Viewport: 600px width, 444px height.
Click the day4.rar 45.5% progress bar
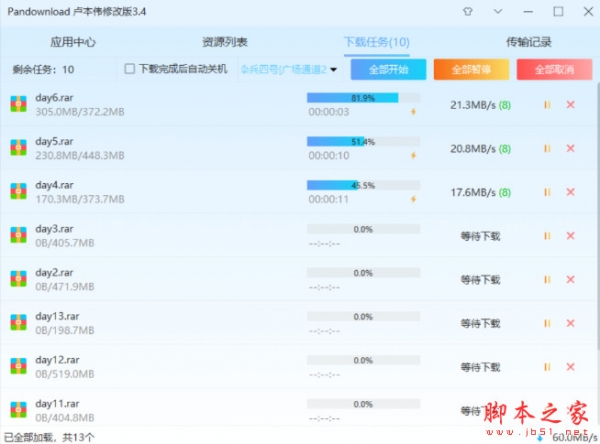pyautogui.click(x=364, y=185)
